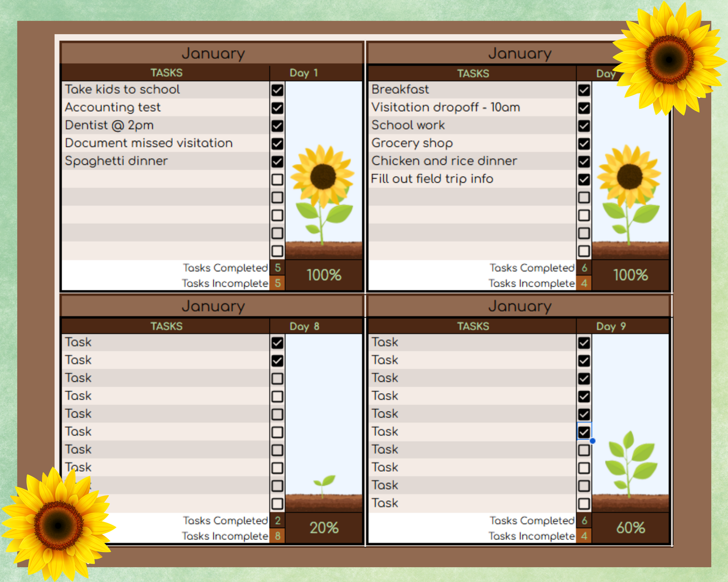Click the 20% progress cell
Image resolution: width=728 pixels, height=582 pixels.
[x=323, y=528]
